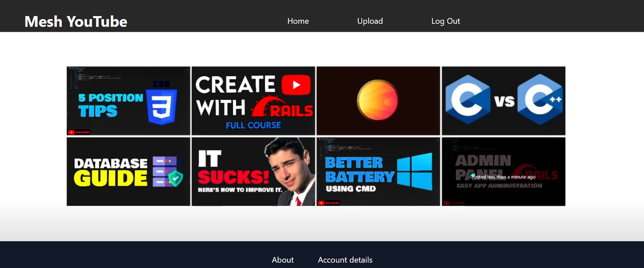Open the C vs C++ video thumbnail
Viewport: 644px width, 268px height.
(503, 101)
